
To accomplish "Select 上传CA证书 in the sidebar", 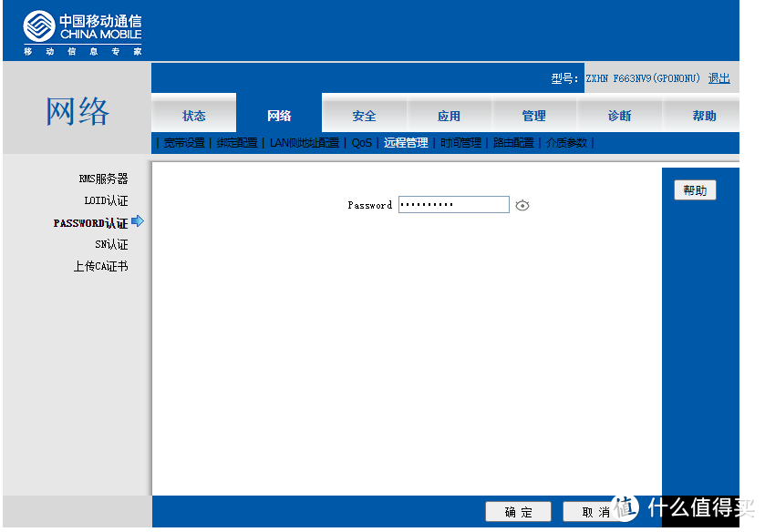I will (100, 266).
